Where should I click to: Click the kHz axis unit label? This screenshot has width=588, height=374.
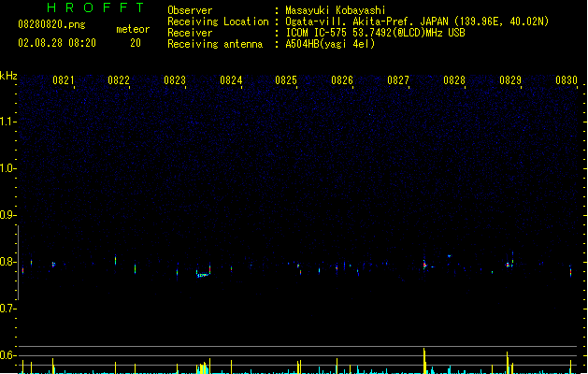coord(8,76)
